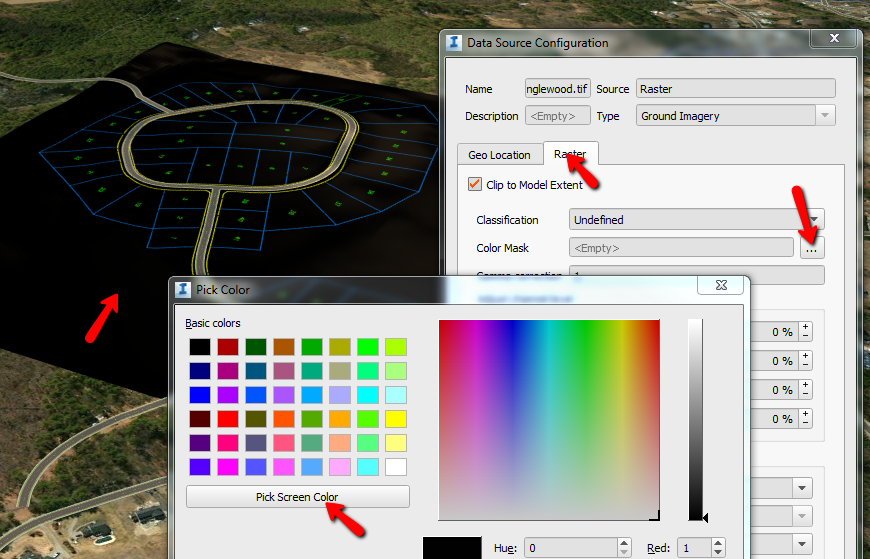The image size is (870, 559).
Task: Select the cyan basic color swatch
Action: pos(368,395)
